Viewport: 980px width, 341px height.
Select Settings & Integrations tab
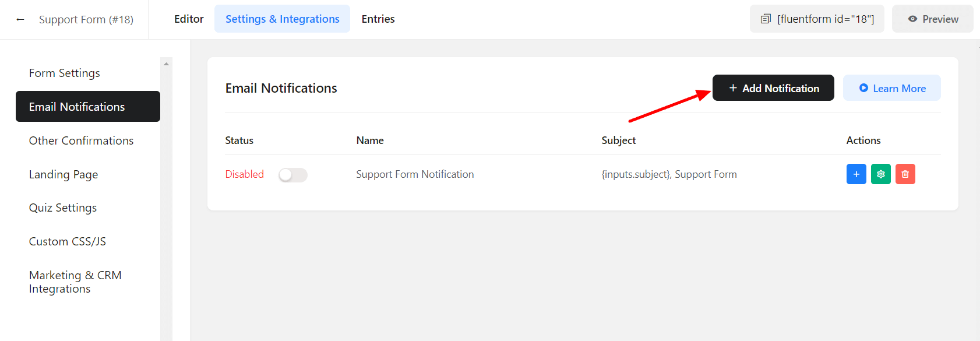282,19
